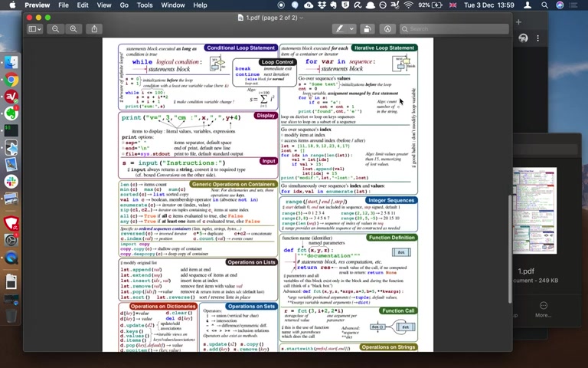
Task: Show the Markup toolbar
Action: click(x=387, y=29)
